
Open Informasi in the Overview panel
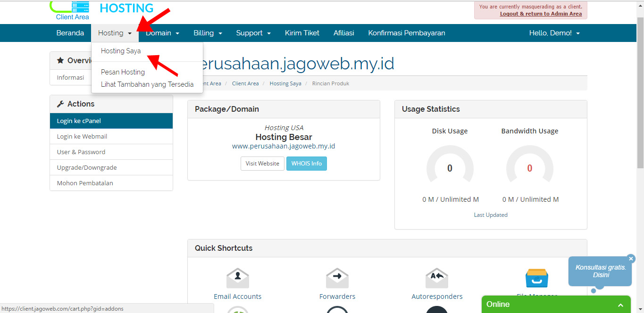[71, 77]
